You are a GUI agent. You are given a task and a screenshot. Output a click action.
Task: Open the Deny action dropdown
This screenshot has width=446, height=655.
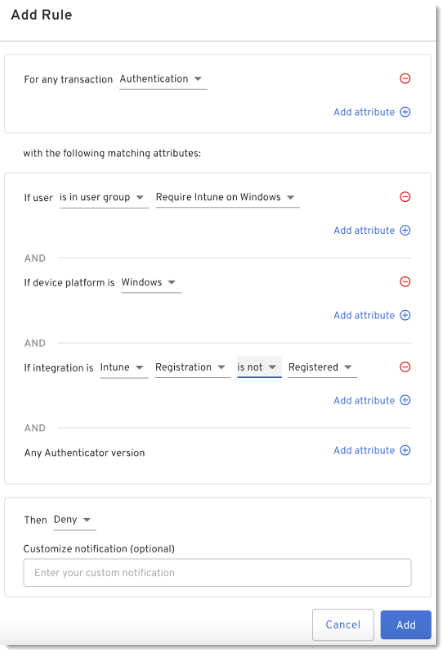point(75,520)
